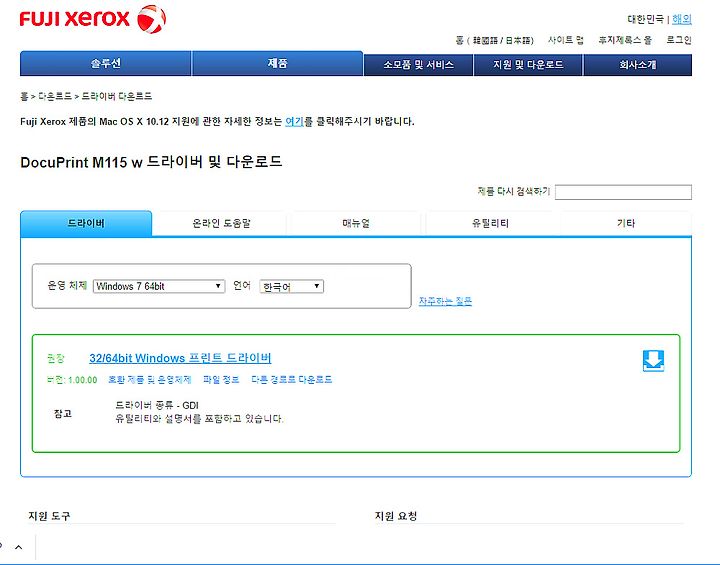The height and width of the screenshot is (565, 720).
Task: Open the 자주하는 질문 link
Action: point(445,301)
